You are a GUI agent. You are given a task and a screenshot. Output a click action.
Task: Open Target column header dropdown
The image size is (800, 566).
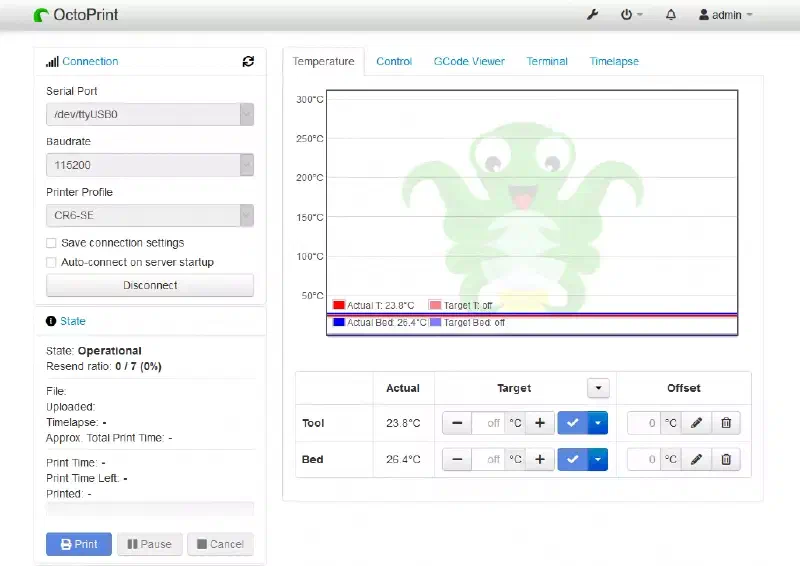coord(598,388)
